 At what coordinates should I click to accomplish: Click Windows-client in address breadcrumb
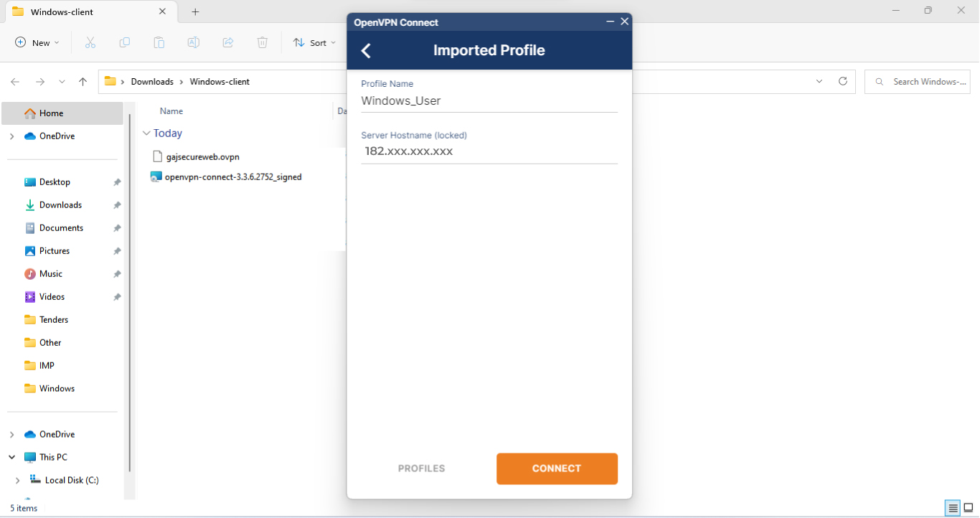(x=220, y=82)
